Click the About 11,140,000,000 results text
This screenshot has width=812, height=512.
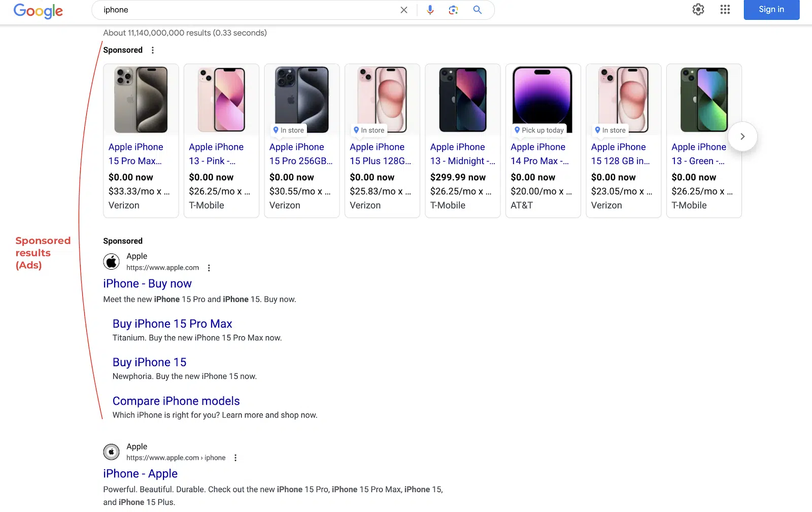185,33
